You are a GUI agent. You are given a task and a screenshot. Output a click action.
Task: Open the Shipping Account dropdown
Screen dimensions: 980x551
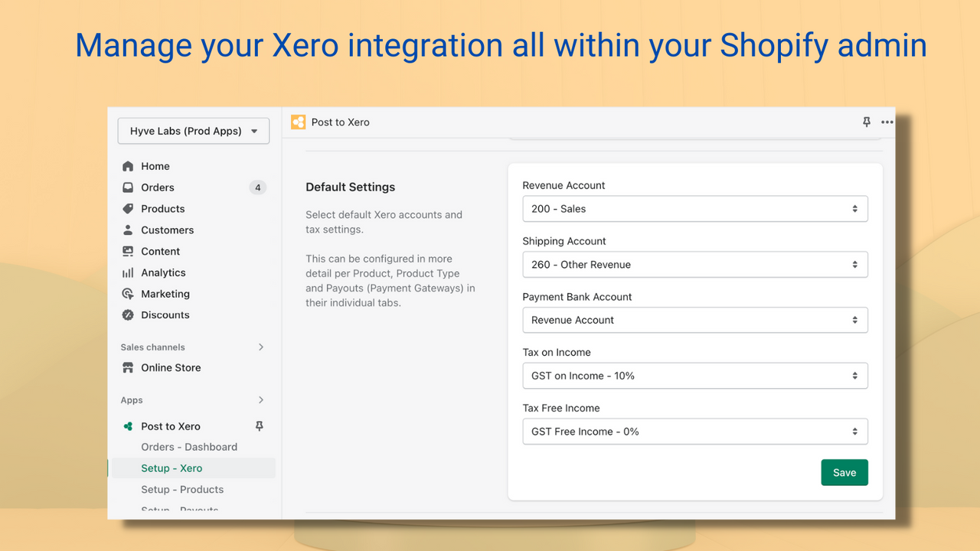pos(695,265)
